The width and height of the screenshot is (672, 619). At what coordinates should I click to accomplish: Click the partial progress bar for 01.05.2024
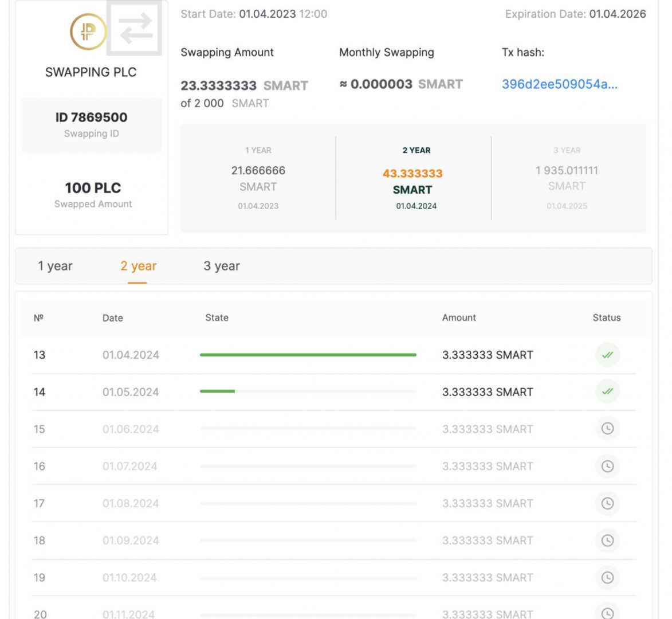pos(218,391)
